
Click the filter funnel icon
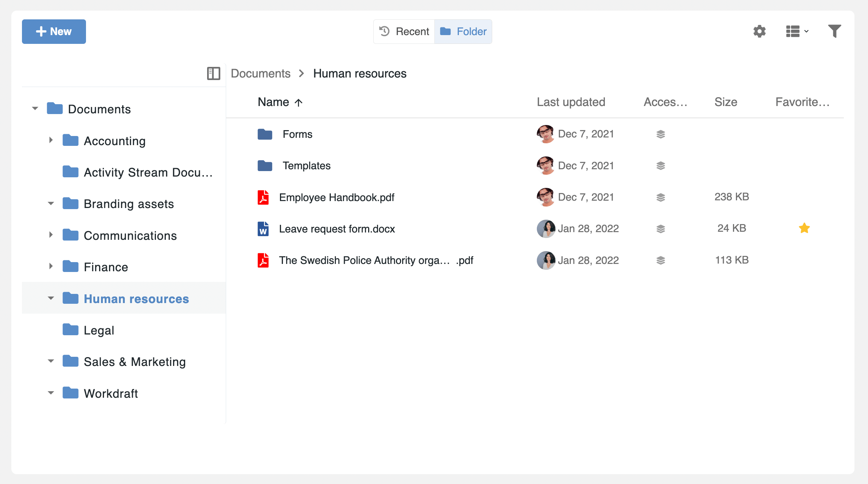pyautogui.click(x=834, y=31)
